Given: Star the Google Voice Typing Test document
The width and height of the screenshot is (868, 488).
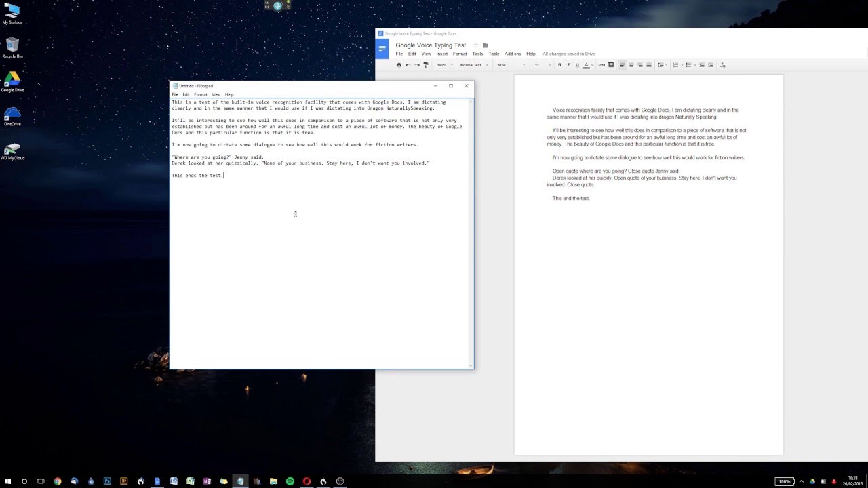Looking at the screenshot, I should (475, 45).
